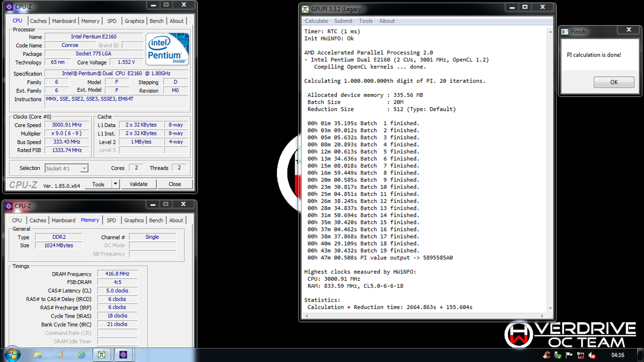The height and width of the screenshot is (362, 644).
Task: Launch the Paint icon in the taskbar
Action: [60, 355]
